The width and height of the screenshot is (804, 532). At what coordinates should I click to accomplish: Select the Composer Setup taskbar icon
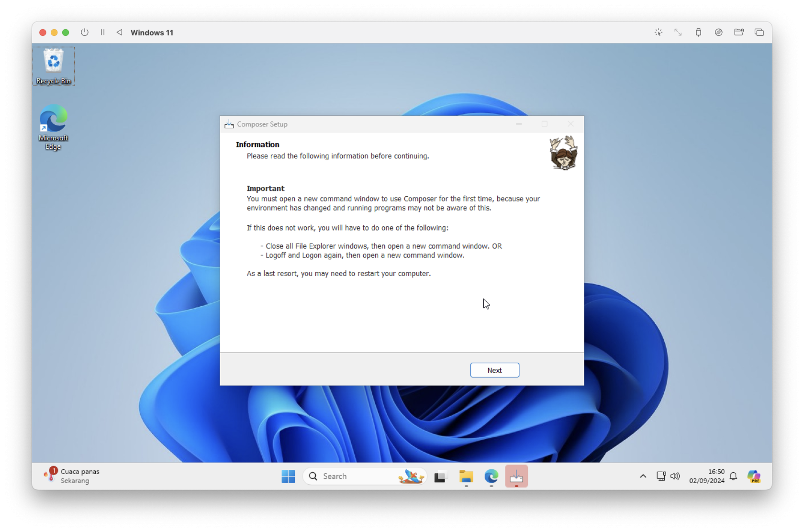click(x=516, y=477)
